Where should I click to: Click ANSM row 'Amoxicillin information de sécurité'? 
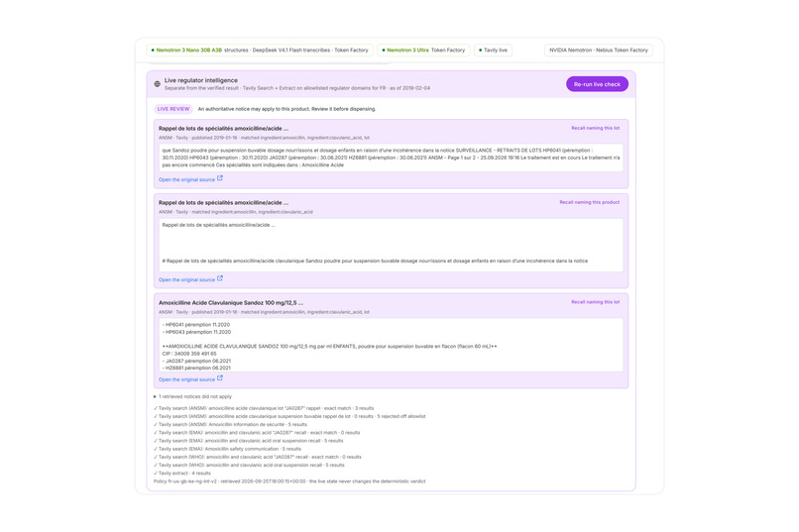[230, 425]
